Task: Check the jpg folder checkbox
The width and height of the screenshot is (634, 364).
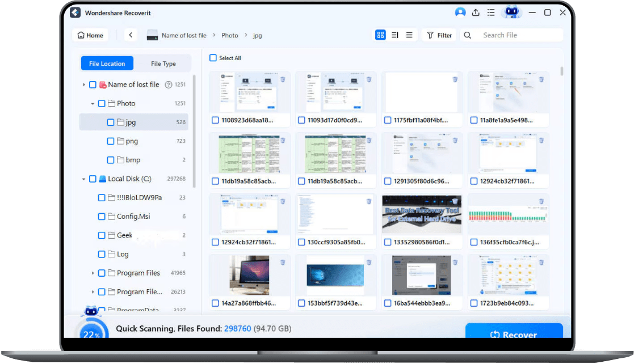Action: (x=110, y=122)
